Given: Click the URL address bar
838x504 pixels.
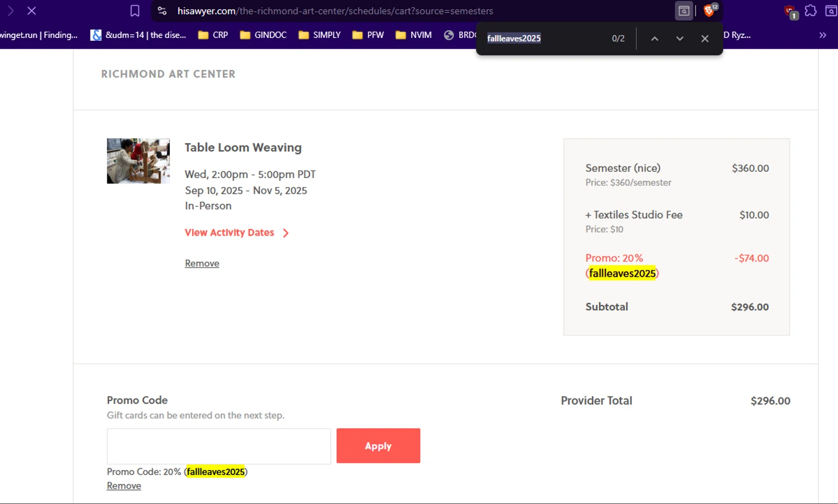Looking at the screenshot, I should 335,11.
